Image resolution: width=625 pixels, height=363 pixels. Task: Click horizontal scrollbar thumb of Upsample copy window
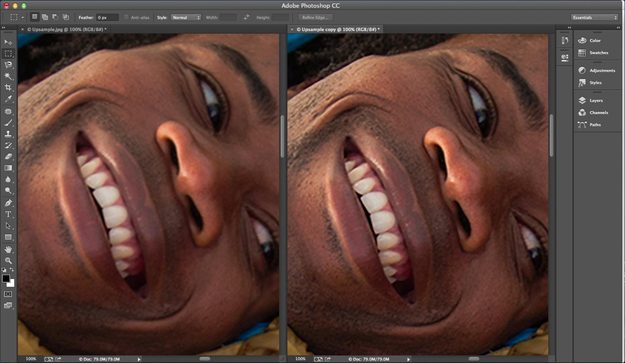[474, 359]
